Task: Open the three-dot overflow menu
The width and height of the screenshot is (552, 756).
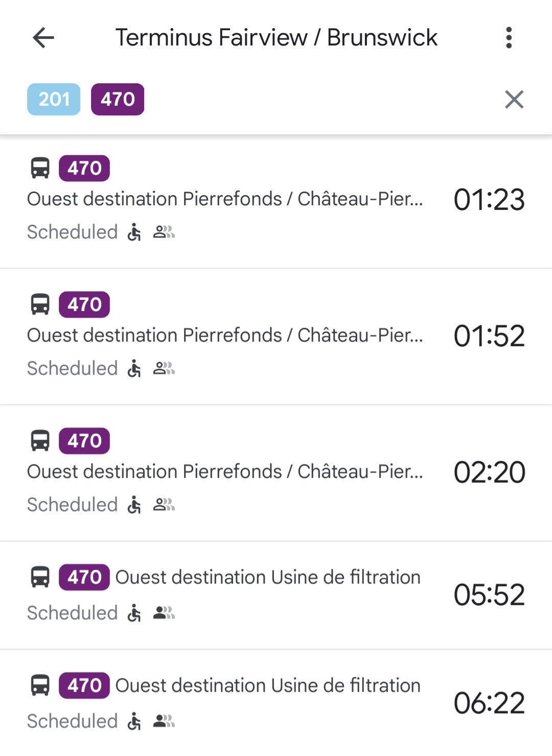Action: 509,38
